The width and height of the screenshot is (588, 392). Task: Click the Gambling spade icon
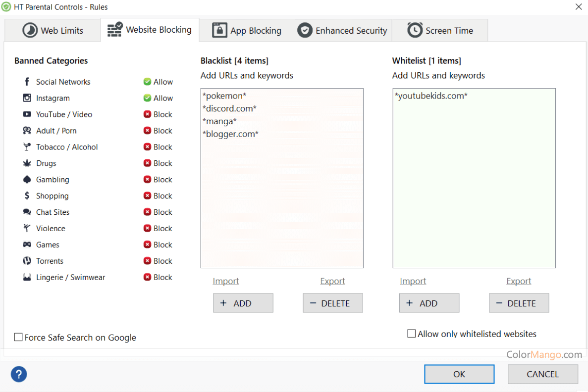coord(27,180)
